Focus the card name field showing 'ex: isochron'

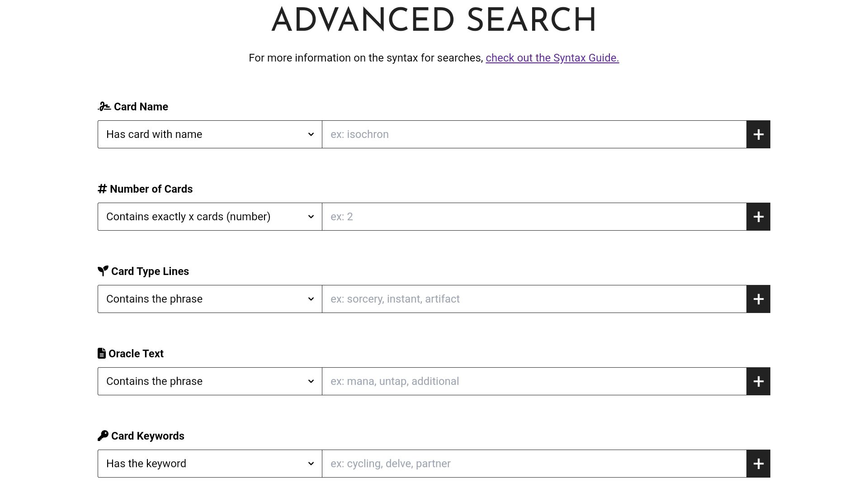pos(534,134)
